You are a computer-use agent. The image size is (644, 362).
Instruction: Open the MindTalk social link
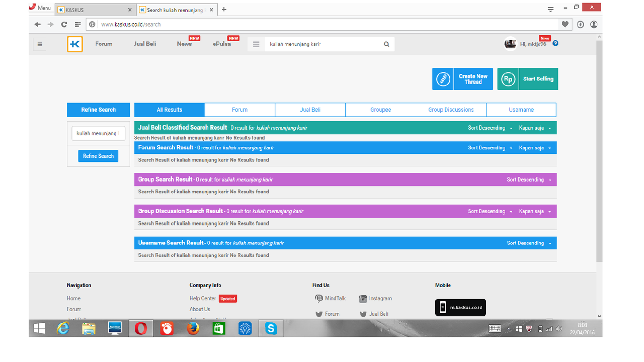[x=331, y=298]
